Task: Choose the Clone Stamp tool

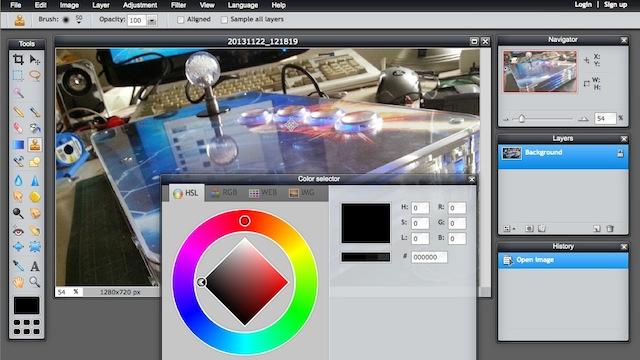Action: coord(35,145)
